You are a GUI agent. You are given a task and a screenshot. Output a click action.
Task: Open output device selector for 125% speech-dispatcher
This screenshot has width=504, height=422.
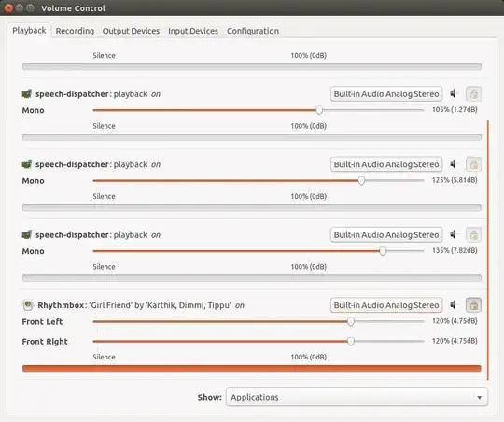386,164
